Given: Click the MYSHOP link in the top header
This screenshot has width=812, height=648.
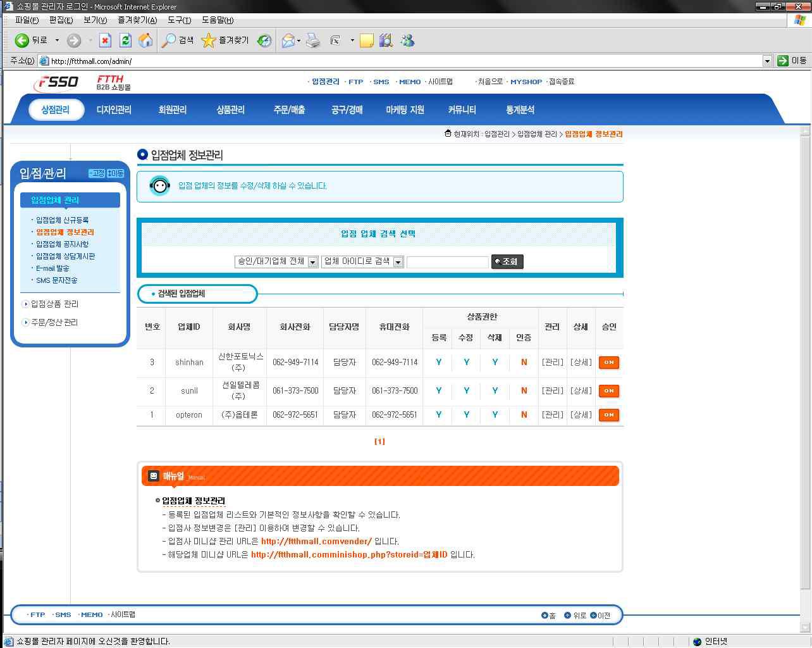Looking at the screenshot, I should point(526,82).
